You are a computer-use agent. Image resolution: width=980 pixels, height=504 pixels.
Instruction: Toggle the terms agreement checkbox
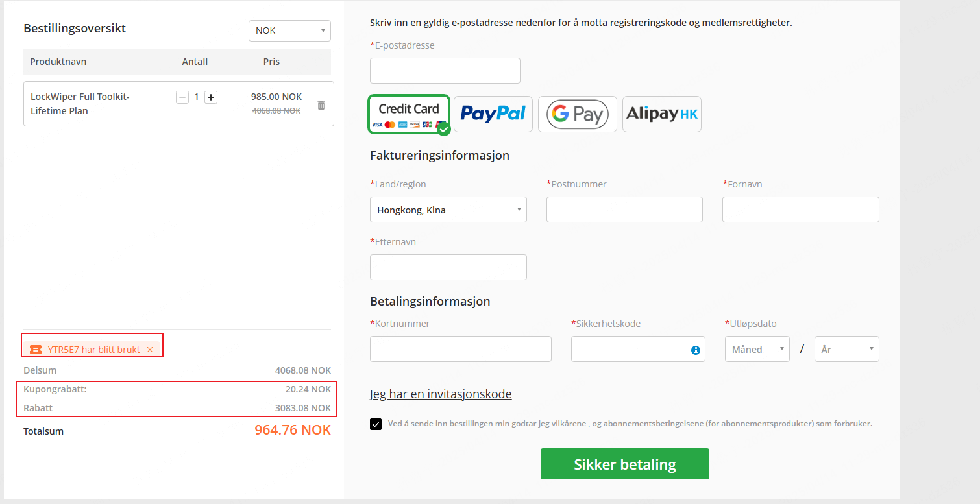pyautogui.click(x=376, y=424)
